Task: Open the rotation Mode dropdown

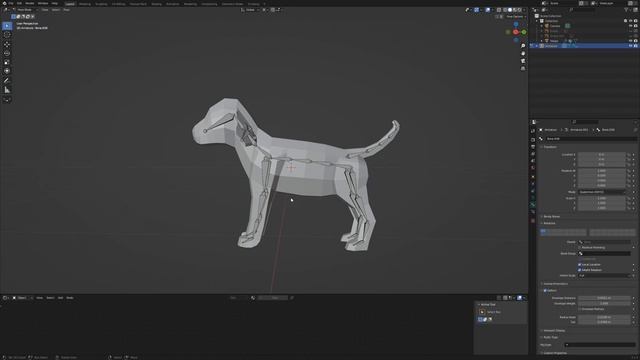Action: (x=602, y=192)
